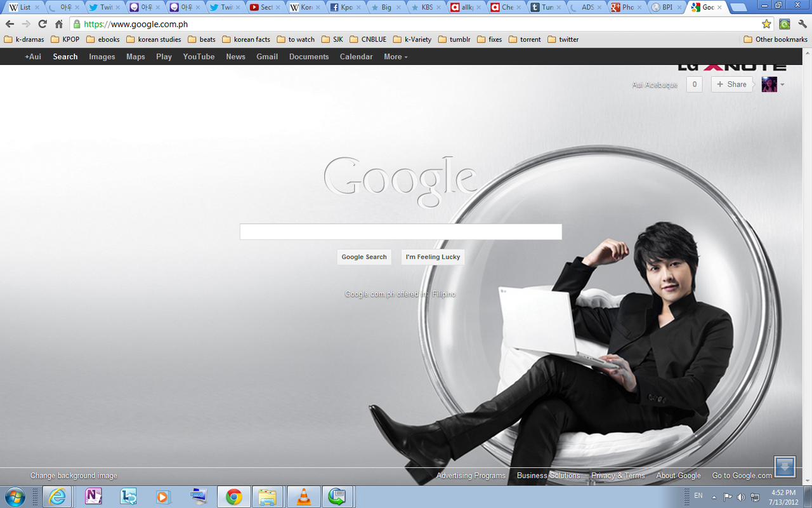Click the blue download arrow overlay icon
This screenshot has height=508, width=812.
pos(785,467)
